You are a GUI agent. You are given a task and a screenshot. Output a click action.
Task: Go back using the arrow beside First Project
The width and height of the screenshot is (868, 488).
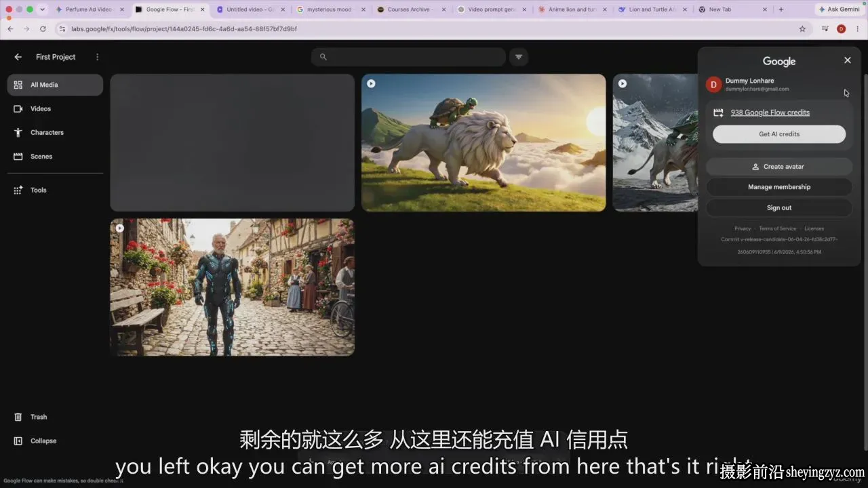[x=18, y=57]
